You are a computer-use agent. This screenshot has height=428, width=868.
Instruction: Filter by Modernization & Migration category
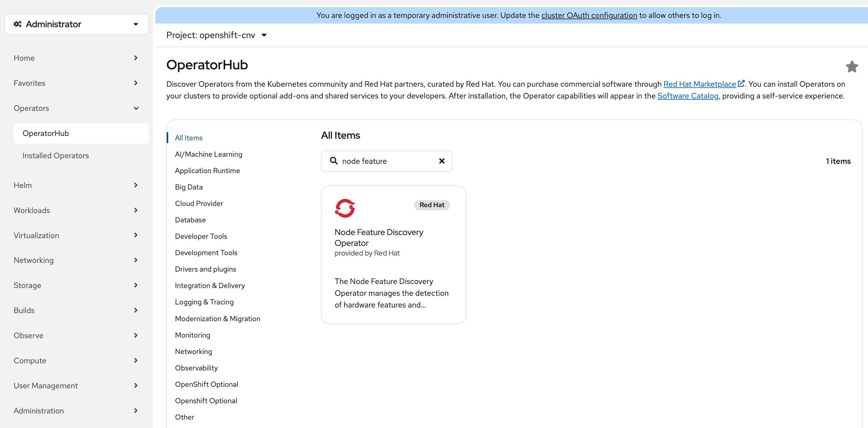pos(217,319)
